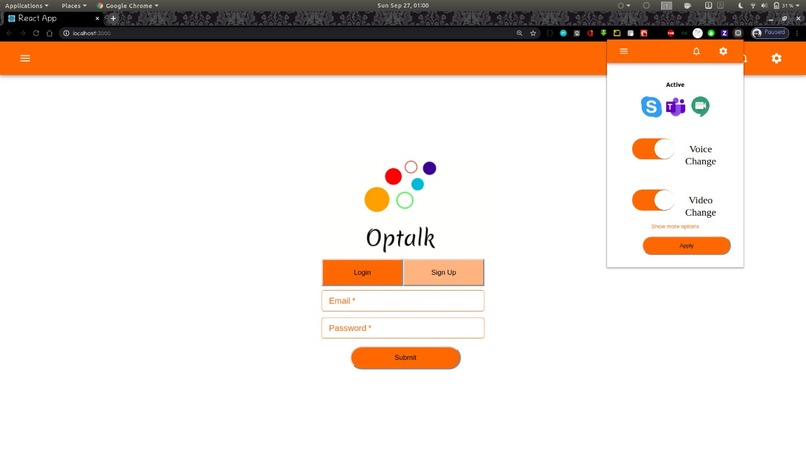Screen dimensions: 806x453
Task: Click the volume icon in top panel
Action: coord(764,6)
